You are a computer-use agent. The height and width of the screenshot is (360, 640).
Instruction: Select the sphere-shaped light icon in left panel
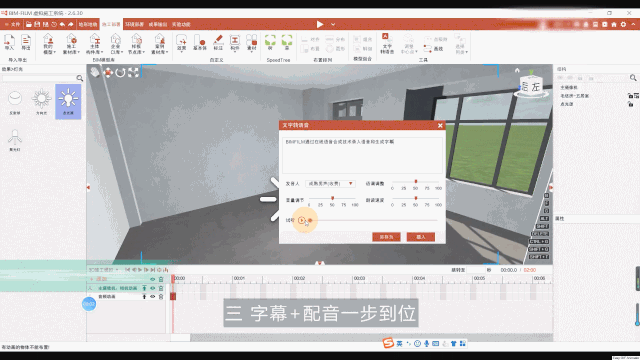(15, 102)
